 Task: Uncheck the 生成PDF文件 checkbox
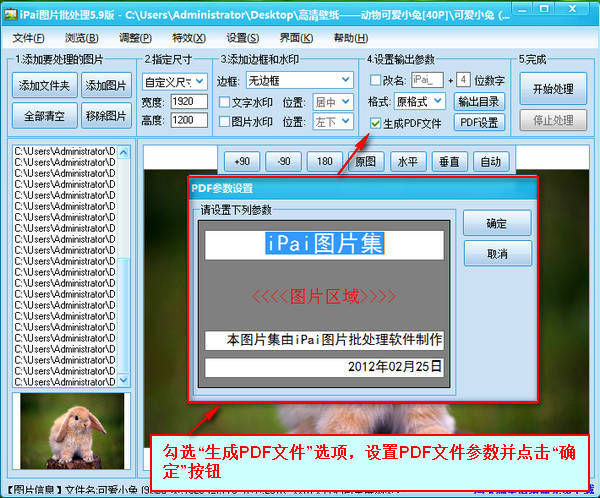click(x=375, y=123)
